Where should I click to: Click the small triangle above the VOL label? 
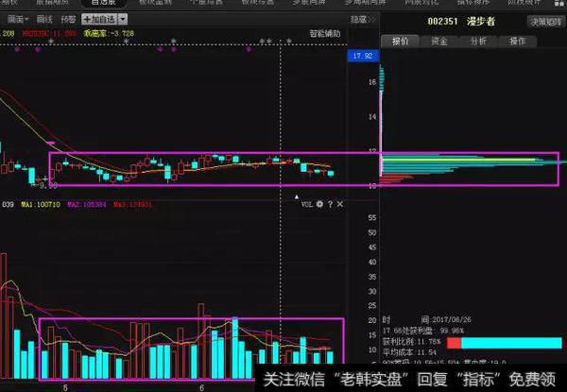pyautogui.click(x=298, y=196)
